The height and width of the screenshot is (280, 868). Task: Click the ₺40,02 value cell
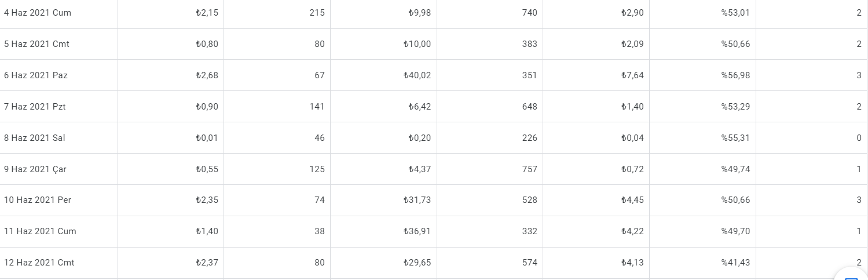(383, 75)
